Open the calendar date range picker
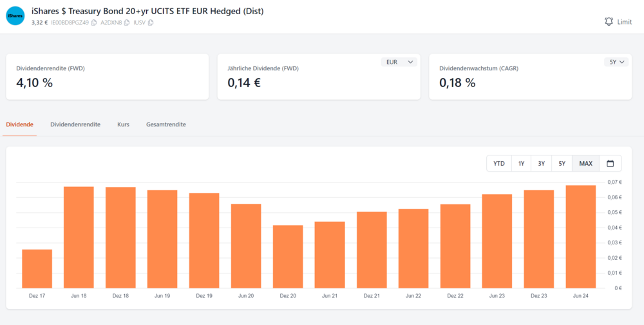This screenshot has height=325, width=644. click(x=611, y=164)
